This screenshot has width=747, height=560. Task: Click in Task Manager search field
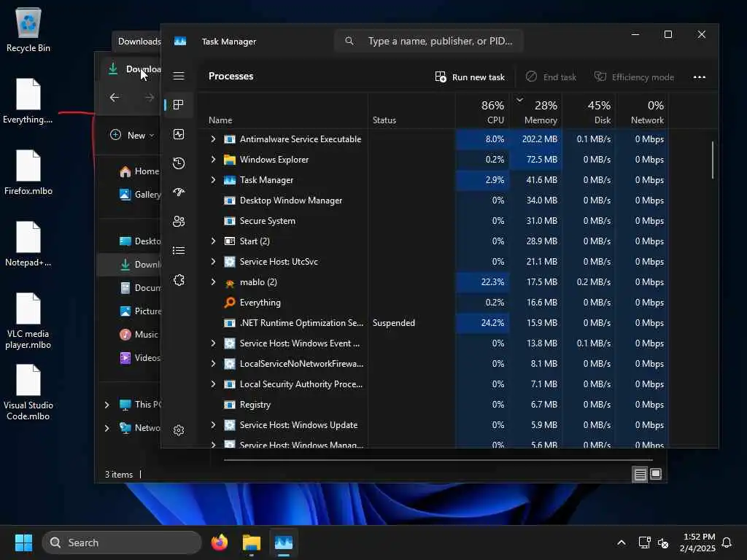click(x=429, y=41)
